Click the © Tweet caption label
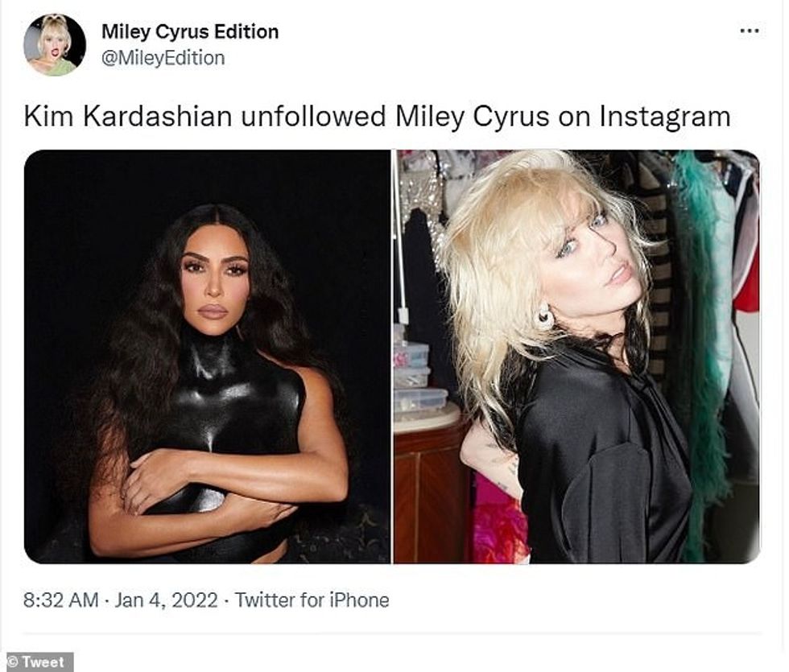Image resolution: width=789 pixels, height=672 pixels. [x=36, y=662]
